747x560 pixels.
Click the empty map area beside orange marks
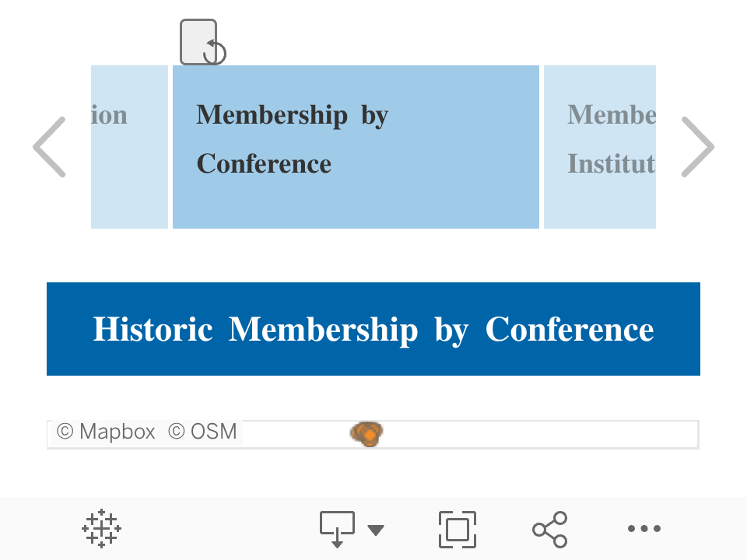click(x=538, y=434)
